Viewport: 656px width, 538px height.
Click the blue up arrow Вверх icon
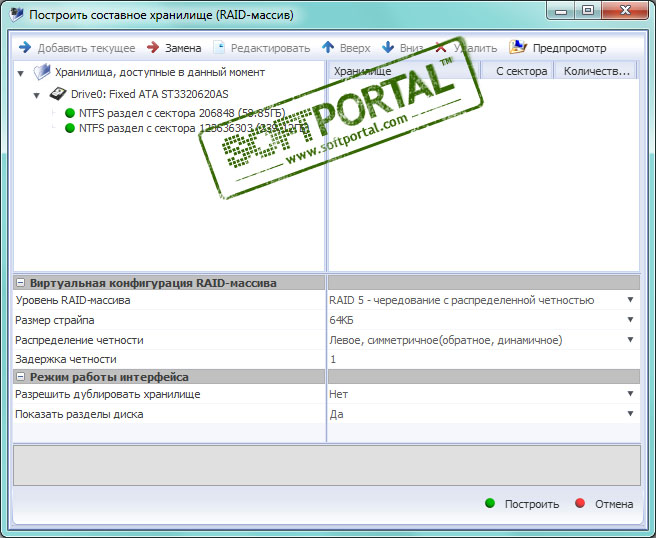[328, 47]
